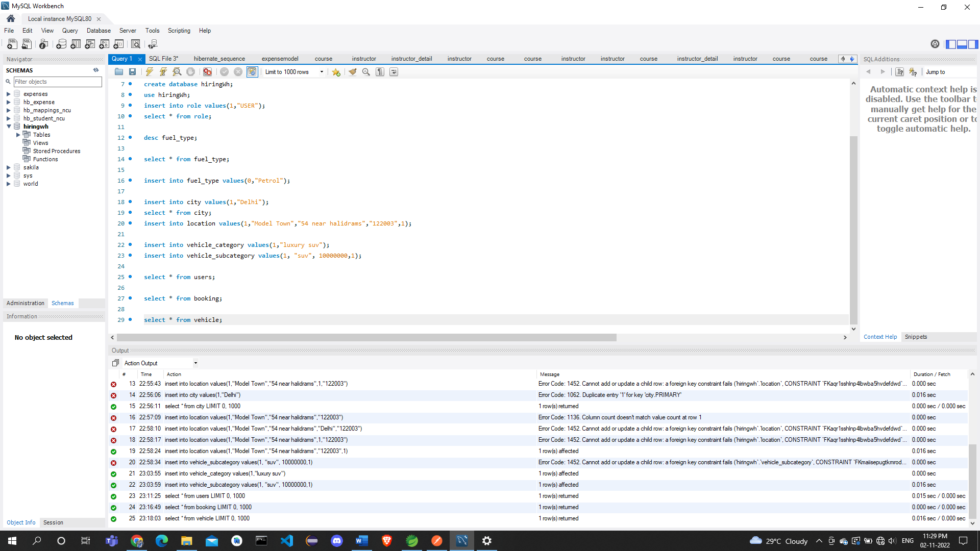
Task: Open the create new schema icon
Action: (61, 44)
